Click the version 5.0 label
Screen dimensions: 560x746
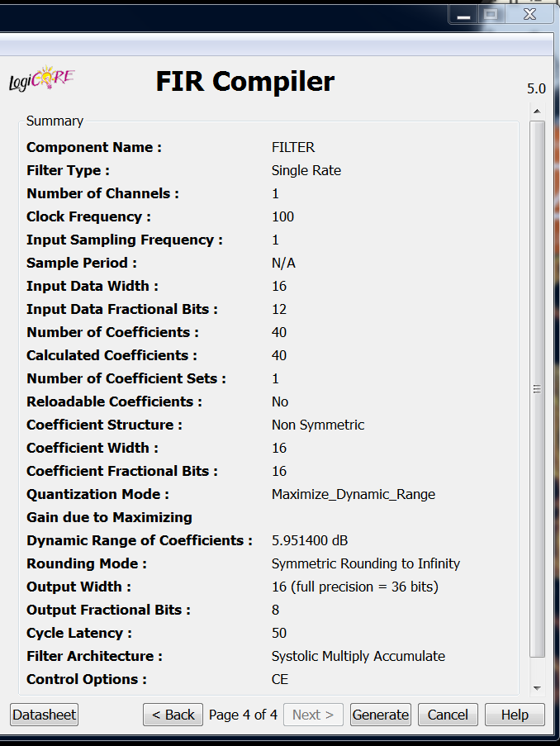point(536,89)
